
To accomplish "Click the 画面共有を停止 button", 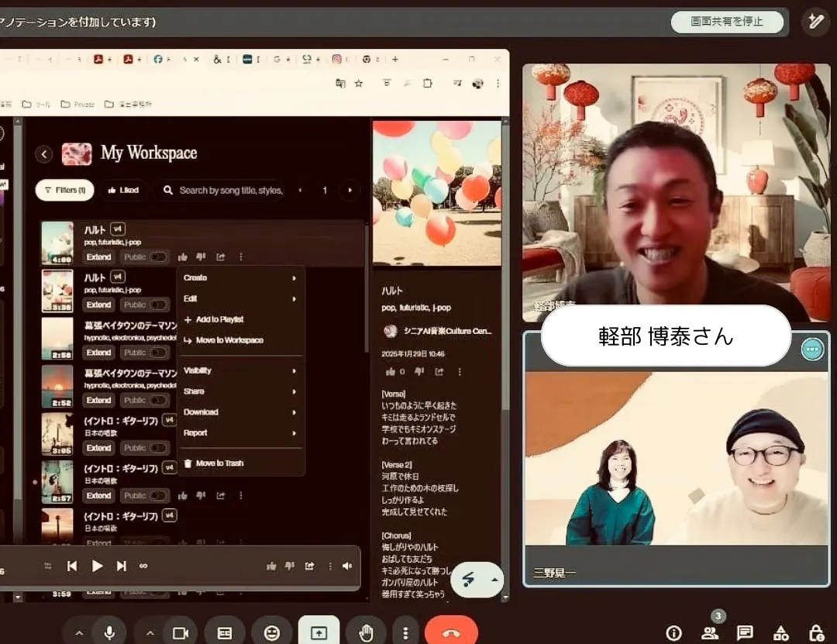I will click(x=726, y=22).
